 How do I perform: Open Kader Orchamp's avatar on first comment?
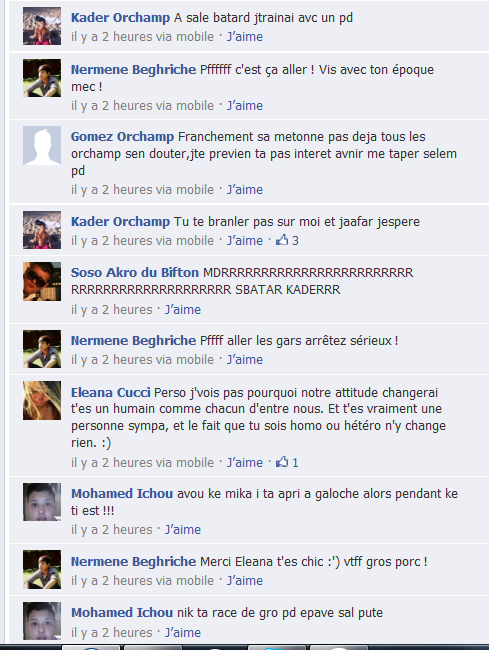(x=42, y=26)
